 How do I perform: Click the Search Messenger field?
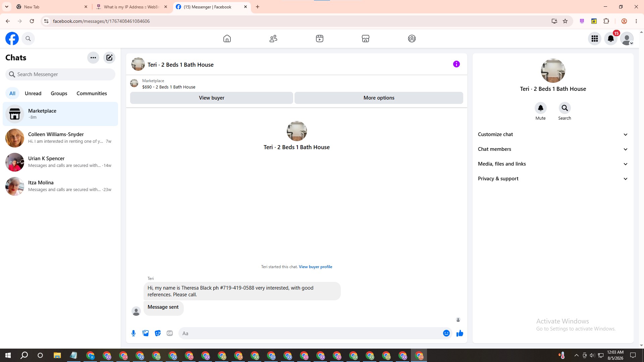(x=60, y=74)
